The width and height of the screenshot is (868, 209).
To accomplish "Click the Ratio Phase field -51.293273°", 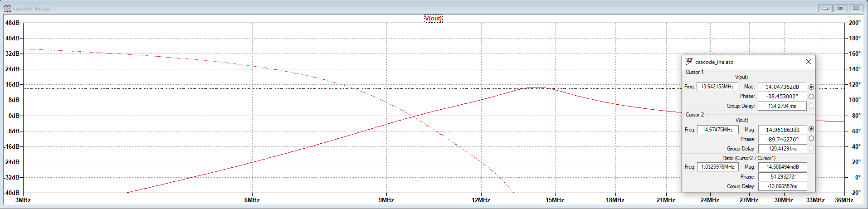I will (782, 177).
